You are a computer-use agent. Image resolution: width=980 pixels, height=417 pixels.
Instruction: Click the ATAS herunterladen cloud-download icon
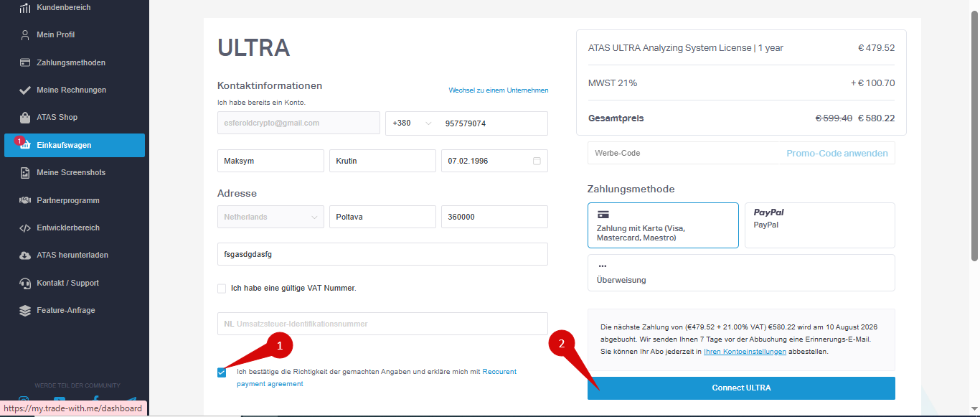pyautogui.click(x=24, y=256)
